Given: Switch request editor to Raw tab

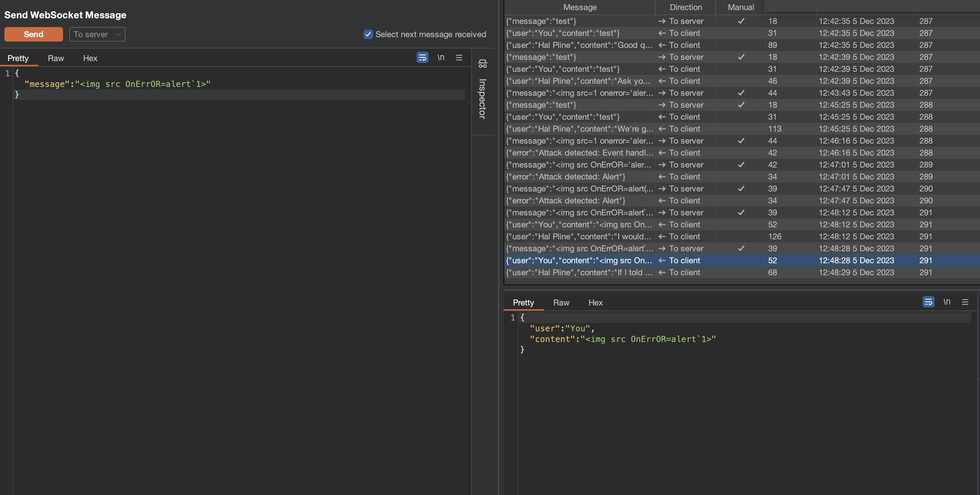Looking at the screenshot, I should (56, 58).
